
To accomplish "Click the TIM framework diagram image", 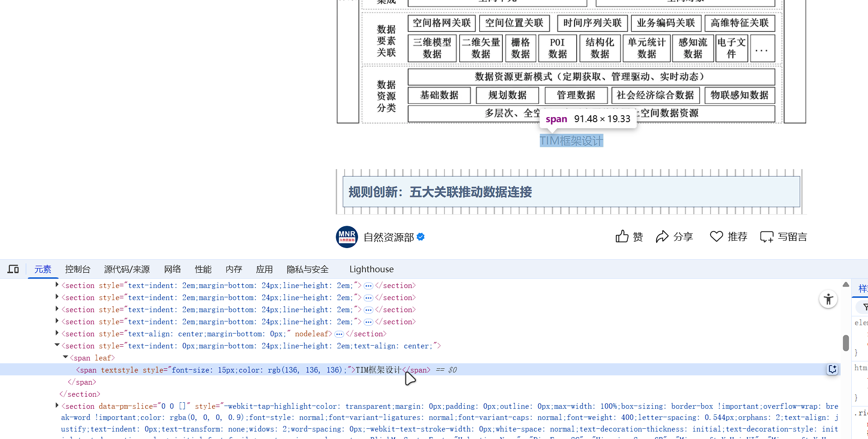I will tap(571, 62).
